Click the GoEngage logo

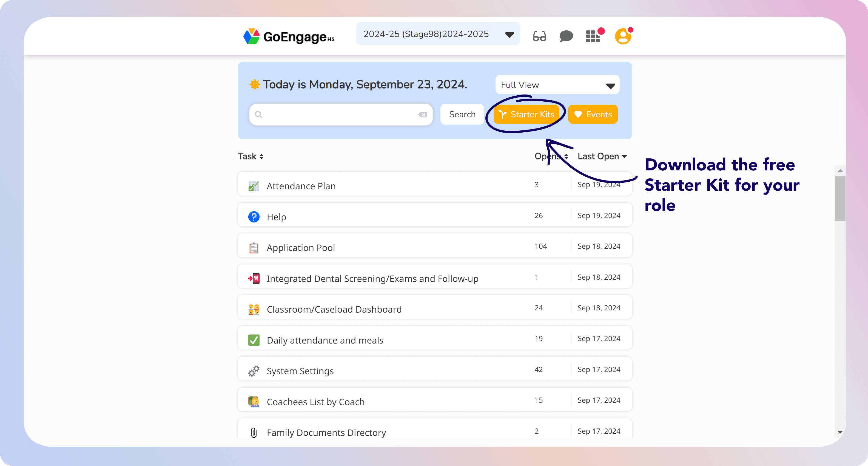[289, 36]
